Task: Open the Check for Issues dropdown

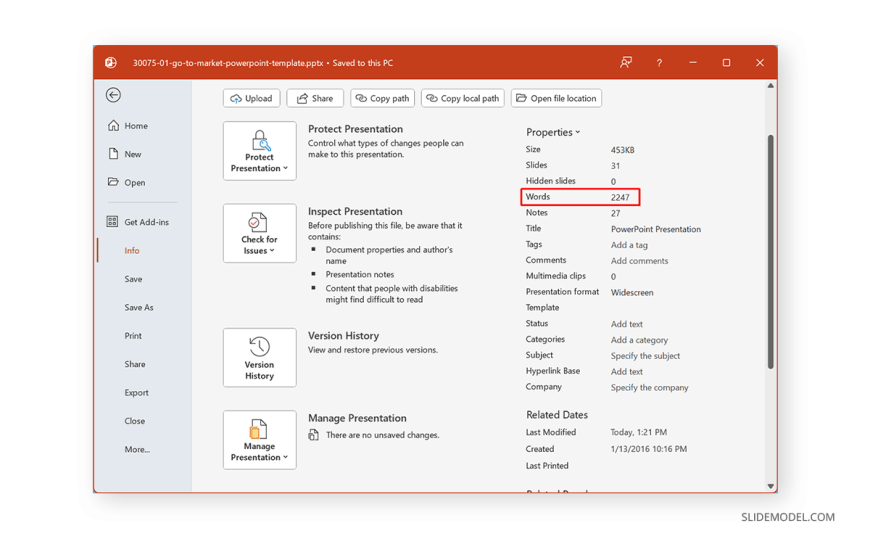Action: tap(259, 233)
